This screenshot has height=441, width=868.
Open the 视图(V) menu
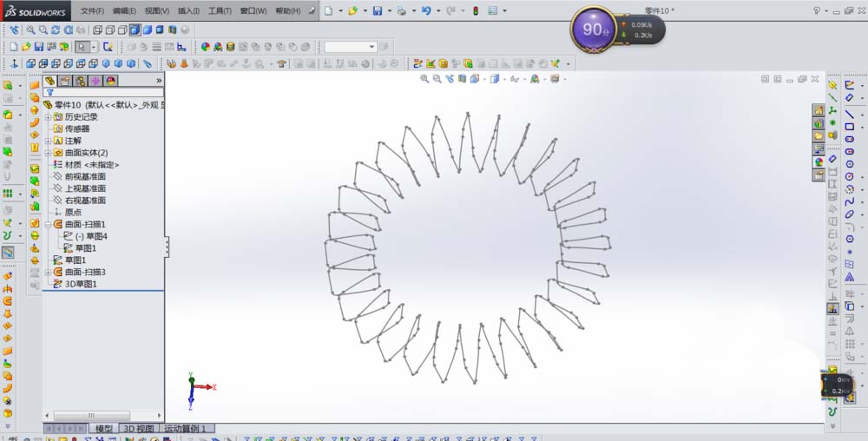pos(156,11)
